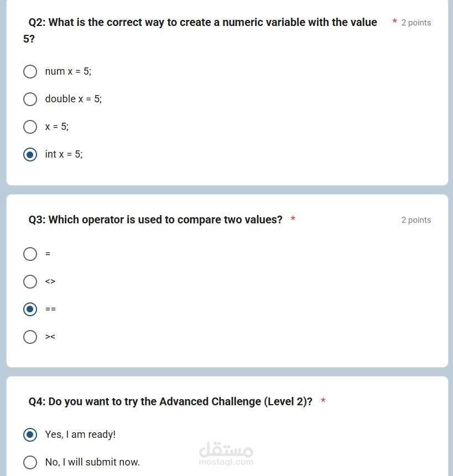
Task: Click the selected "==" radio button
Action: (30, 309)
